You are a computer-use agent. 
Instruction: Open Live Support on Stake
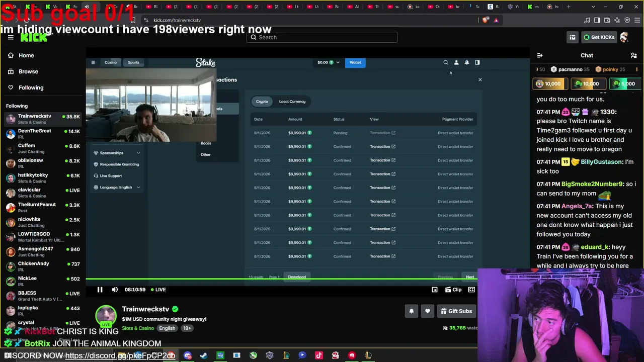tap(108, 176)
